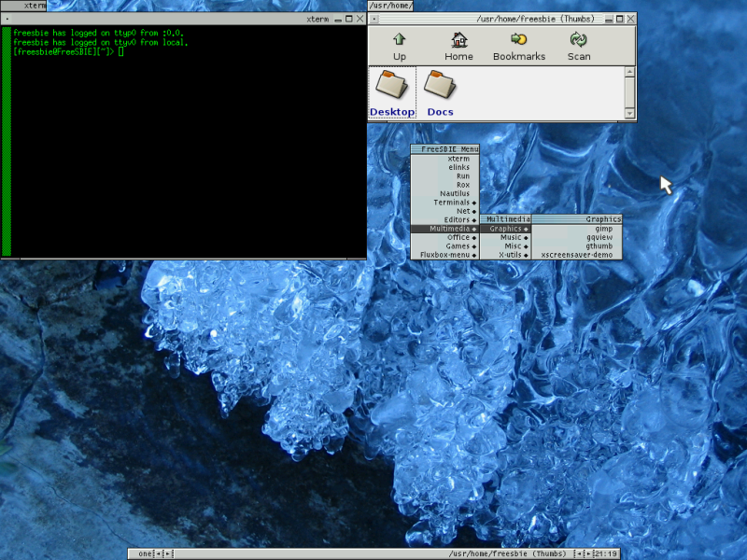Click next workspace arrow in Fluxbox toolbar
This screenshot has height=560, width=747.
(167, 553)
